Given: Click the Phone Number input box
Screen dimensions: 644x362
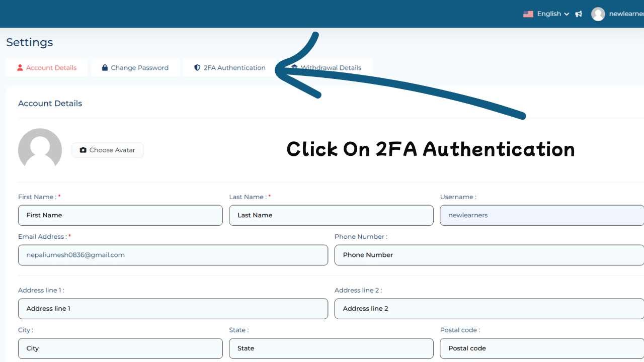Looking at the screenshot, I should coord(489,255).
